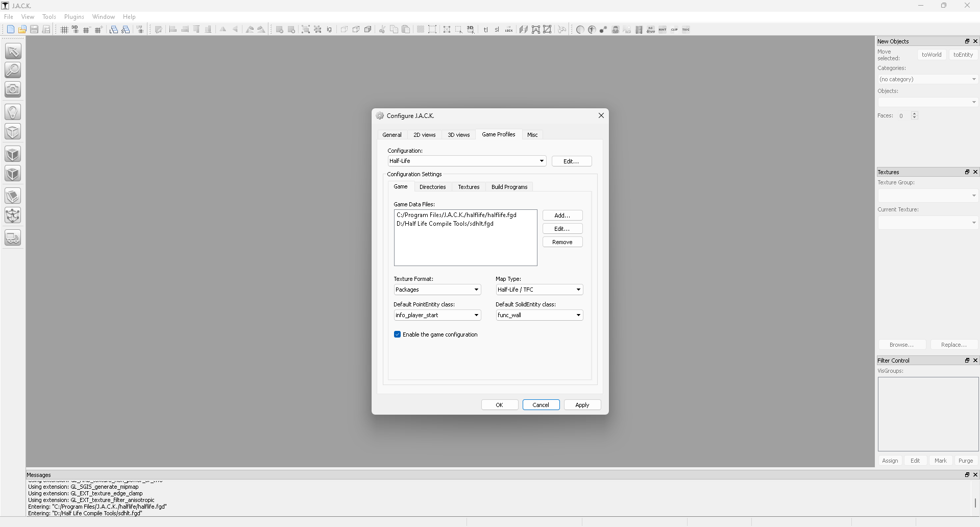Viewport: 980px width, 527px height.
Task: Click the Messages panel vertical scrollbar
Action: tap(975, 503)
